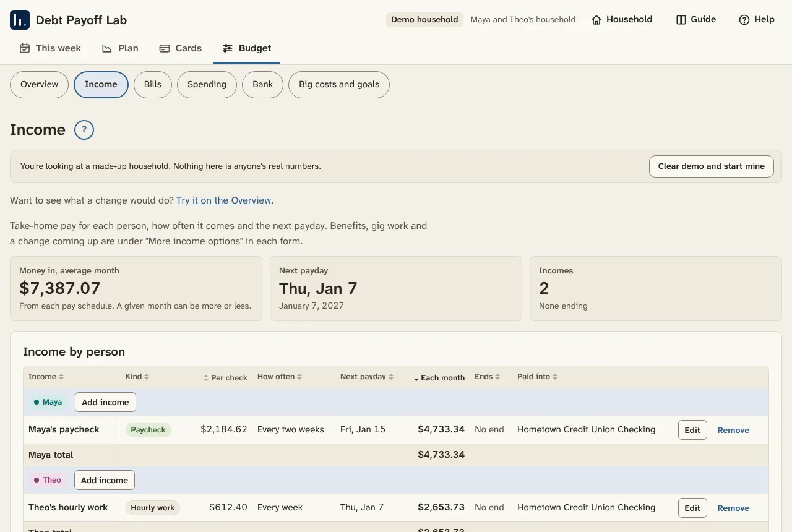The height and width of the screenshot is (532, 792).
Task: Click the $2,184.62 per check value
Action: pyautogui.click(x=224, y=429)
